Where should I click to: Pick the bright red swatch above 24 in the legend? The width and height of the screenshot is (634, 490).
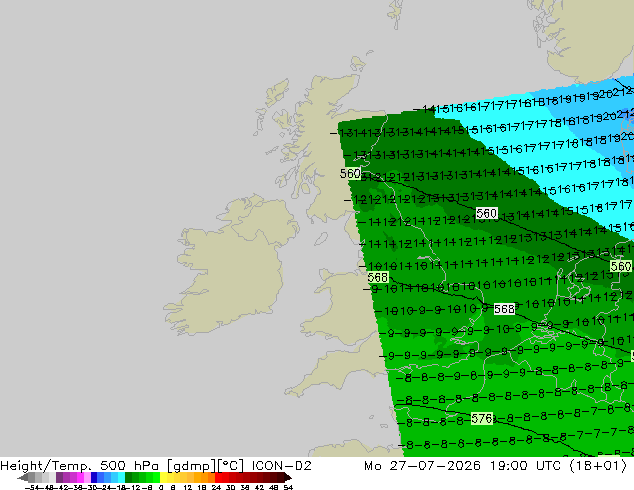click(x=218, y=477)
